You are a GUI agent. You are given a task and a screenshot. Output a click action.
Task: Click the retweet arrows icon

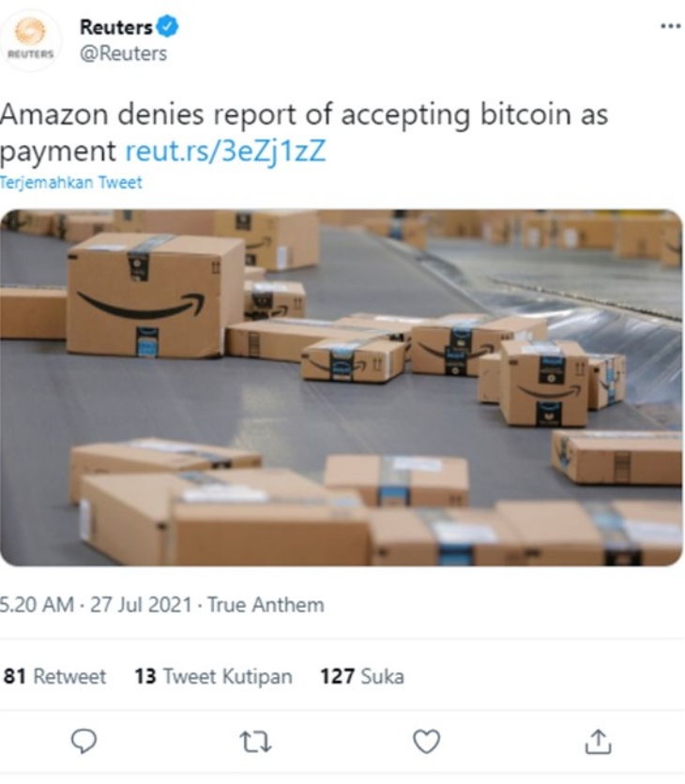[255, 742]
